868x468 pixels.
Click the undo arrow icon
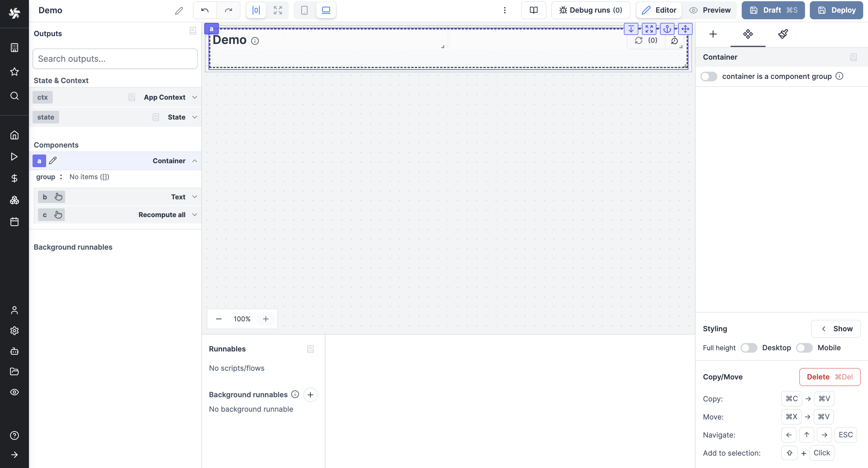pos(205,10)
